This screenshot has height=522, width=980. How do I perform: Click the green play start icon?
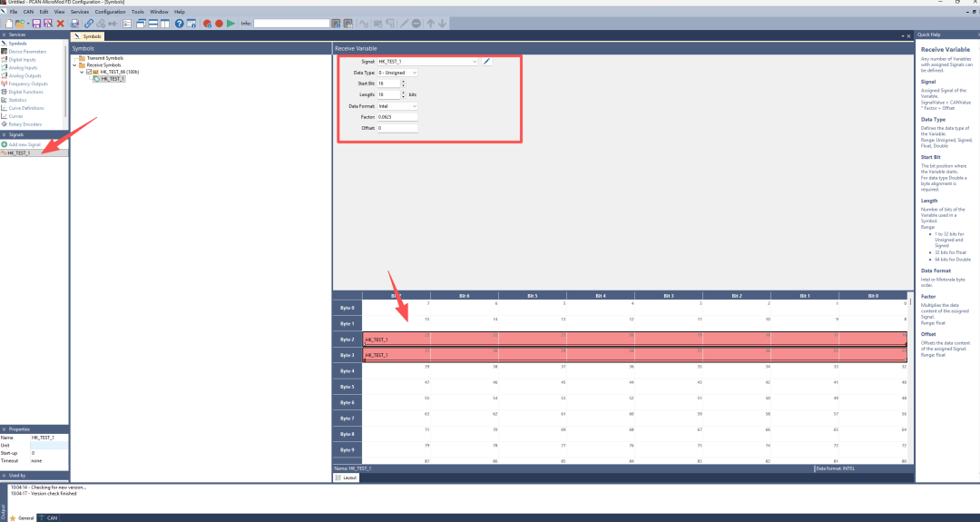coord(230,23)
